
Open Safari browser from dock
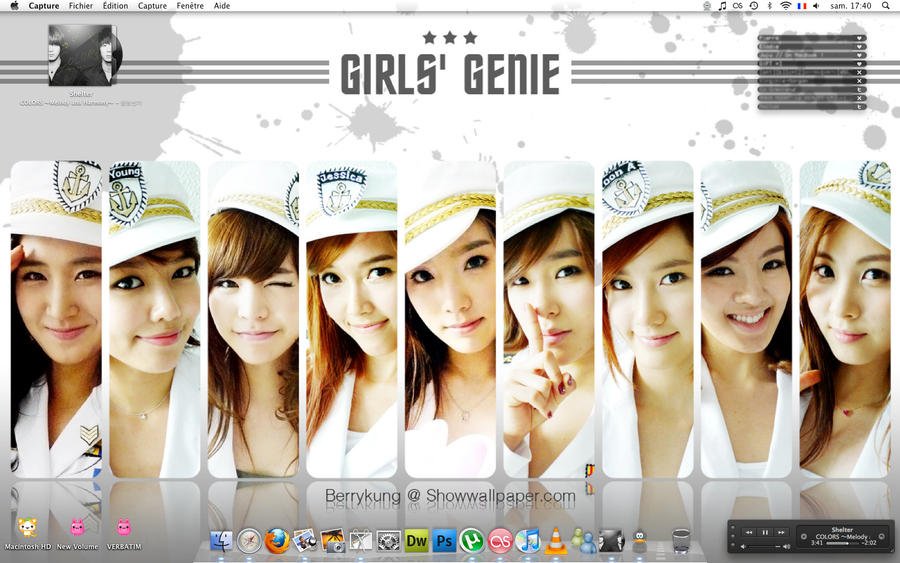click(x=249, y=542)
